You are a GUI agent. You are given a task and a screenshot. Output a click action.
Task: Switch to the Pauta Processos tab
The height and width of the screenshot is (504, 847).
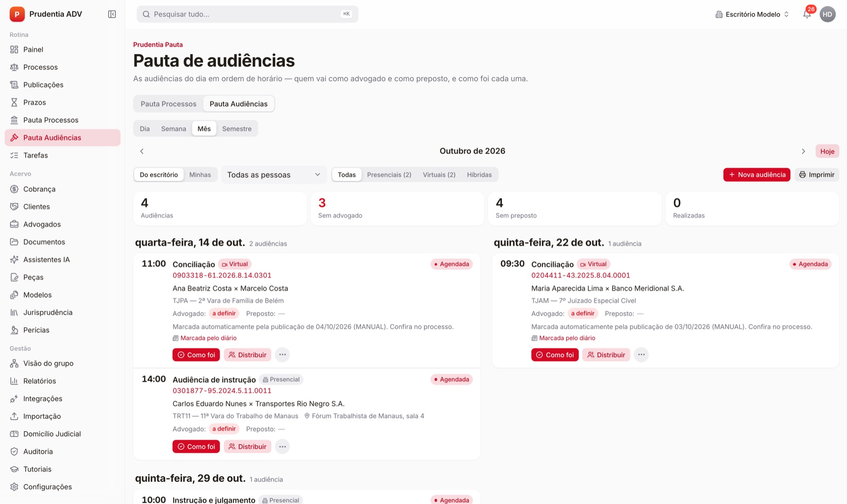[168, 104]
